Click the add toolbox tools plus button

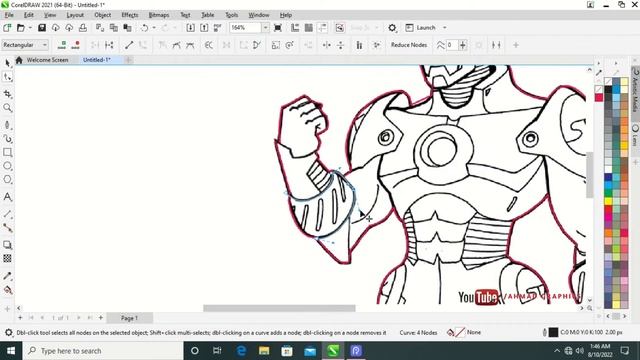pyautogui.click(x=7, y=309)
